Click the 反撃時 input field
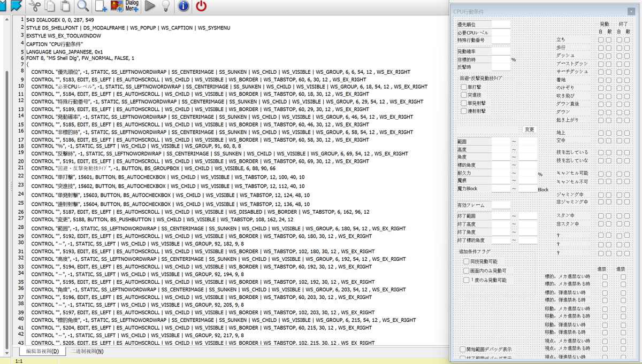The image size is (642, 364). [501, 67]
